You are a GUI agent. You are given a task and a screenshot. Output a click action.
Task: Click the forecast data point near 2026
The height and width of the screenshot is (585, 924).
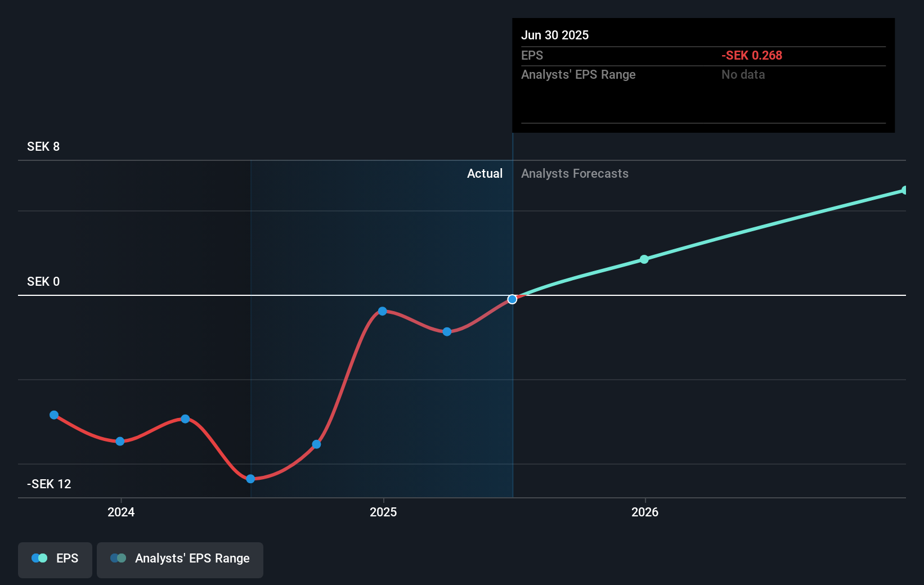[644, 259]
